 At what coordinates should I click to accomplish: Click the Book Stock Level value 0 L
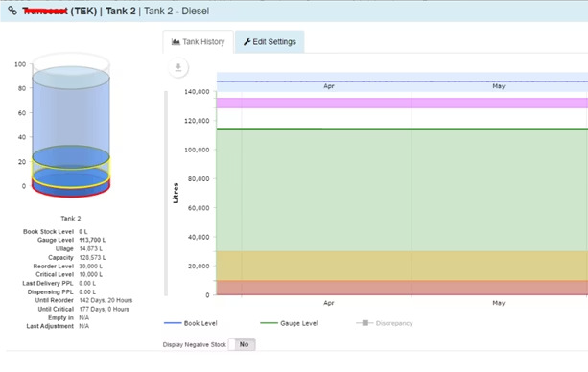tap(83, 231)
